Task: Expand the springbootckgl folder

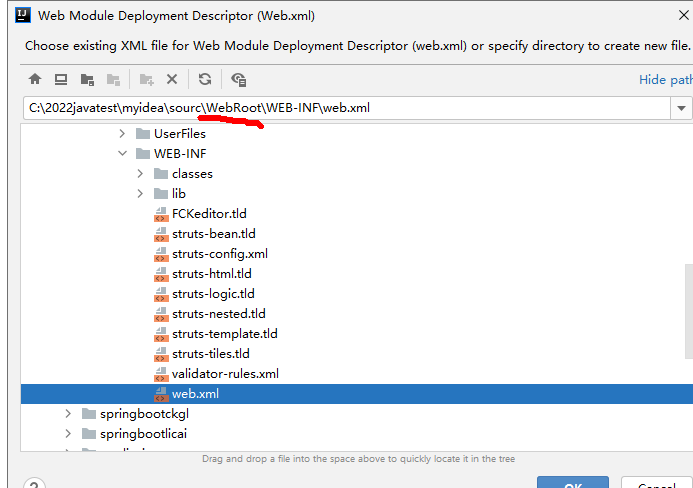Action: pos(68,414)
